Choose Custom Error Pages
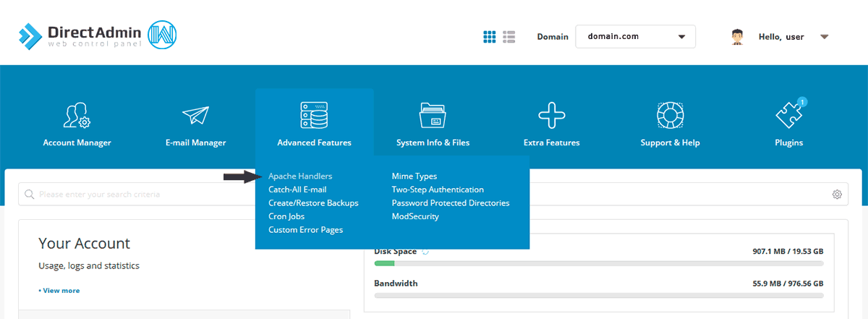Viewport: 868px width, 319px height. 305,230
